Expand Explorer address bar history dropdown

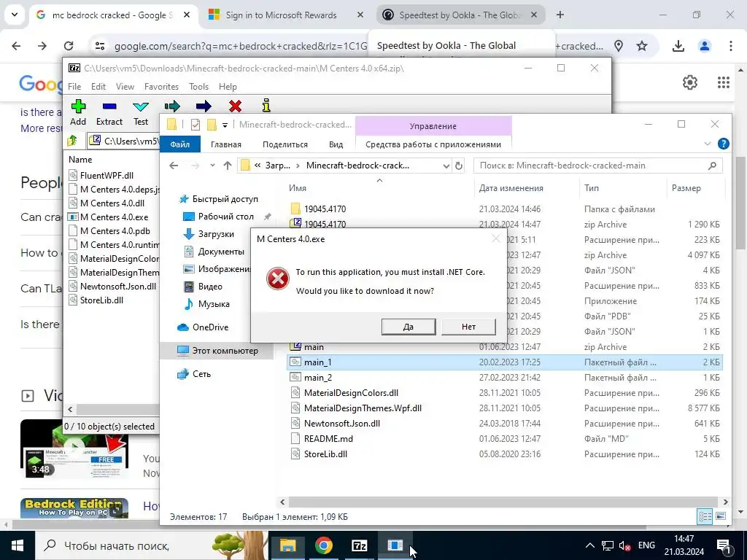[x=446, y=166]
